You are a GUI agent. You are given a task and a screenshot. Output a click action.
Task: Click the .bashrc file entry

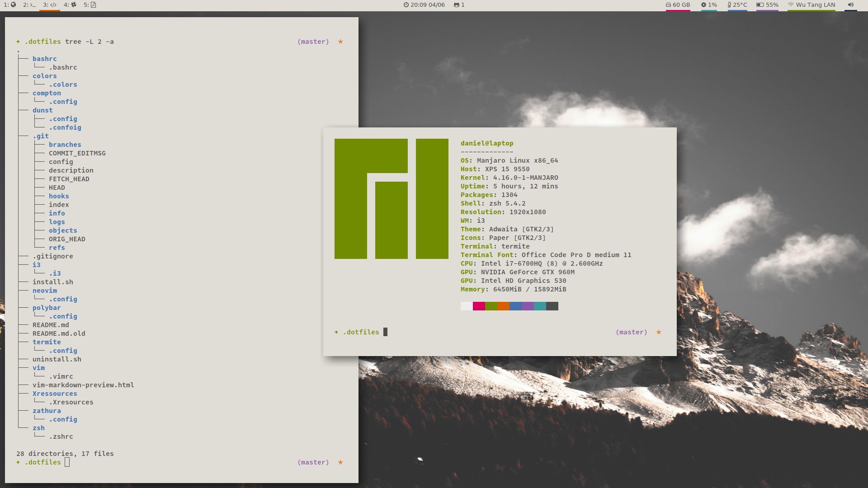pyautogui.click(x=63, y=67)
